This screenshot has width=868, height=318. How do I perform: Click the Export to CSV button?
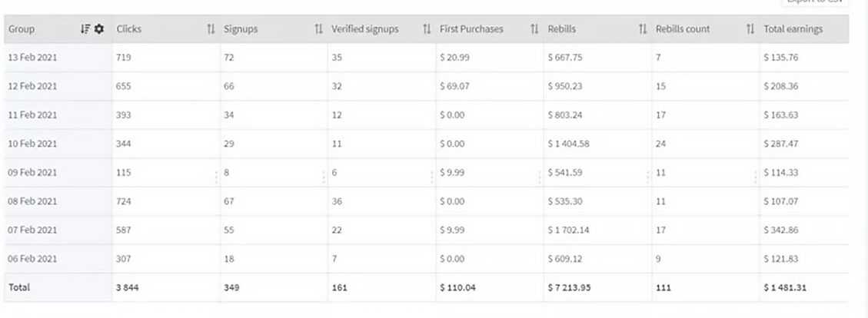tap(815, 2)
